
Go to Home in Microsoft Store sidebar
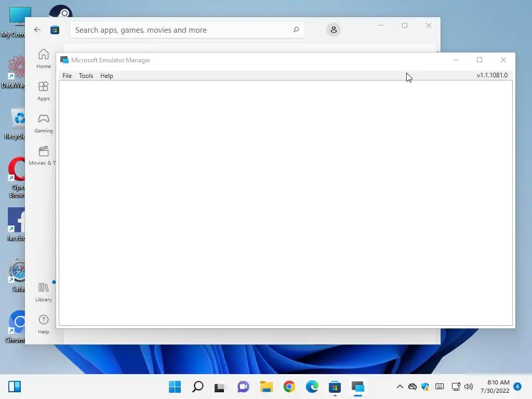(44, 59)
